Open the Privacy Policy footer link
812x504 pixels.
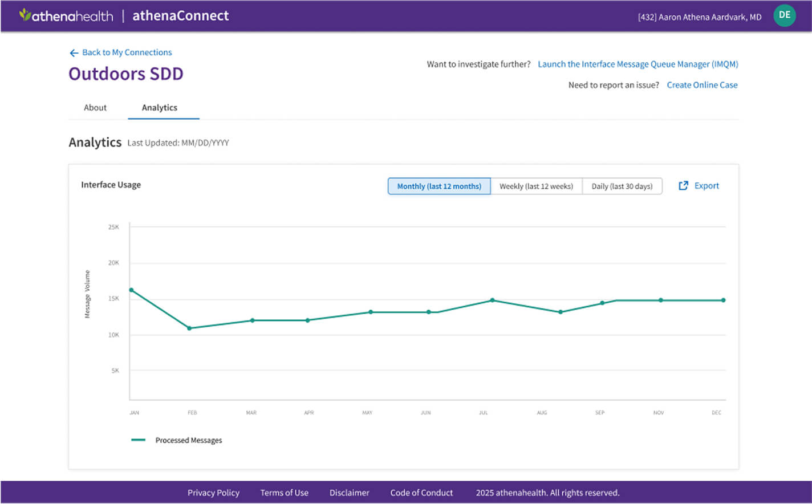213,493
